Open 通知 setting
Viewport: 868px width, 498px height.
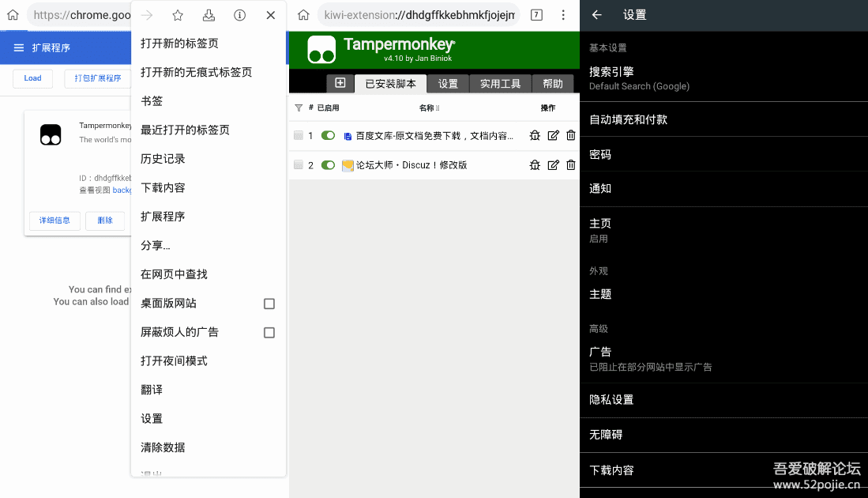pyautogui.click(x=723, y=188)
